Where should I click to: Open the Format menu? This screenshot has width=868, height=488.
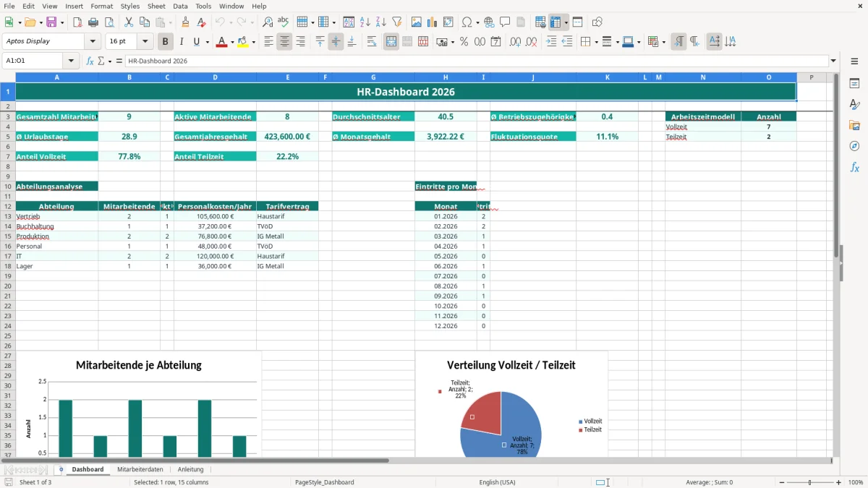(101, 6)
